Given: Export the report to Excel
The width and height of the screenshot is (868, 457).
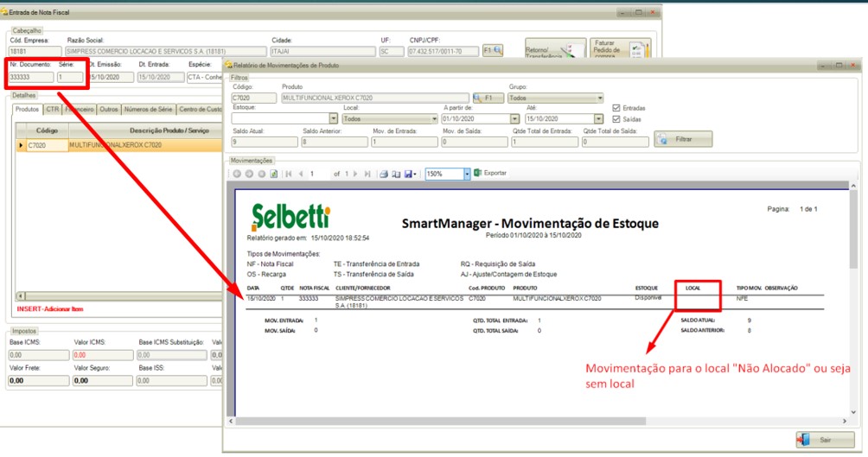Looking at the screenshot, I should point(490,173).
